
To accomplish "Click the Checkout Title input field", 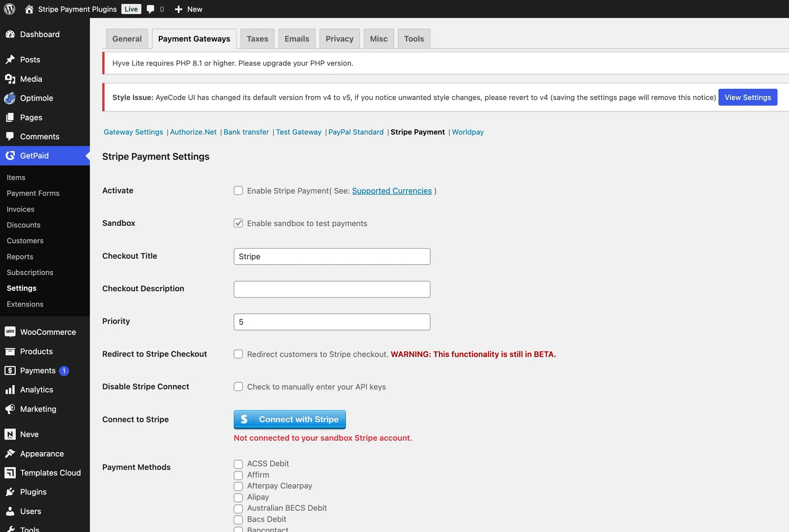I will 332,256.
